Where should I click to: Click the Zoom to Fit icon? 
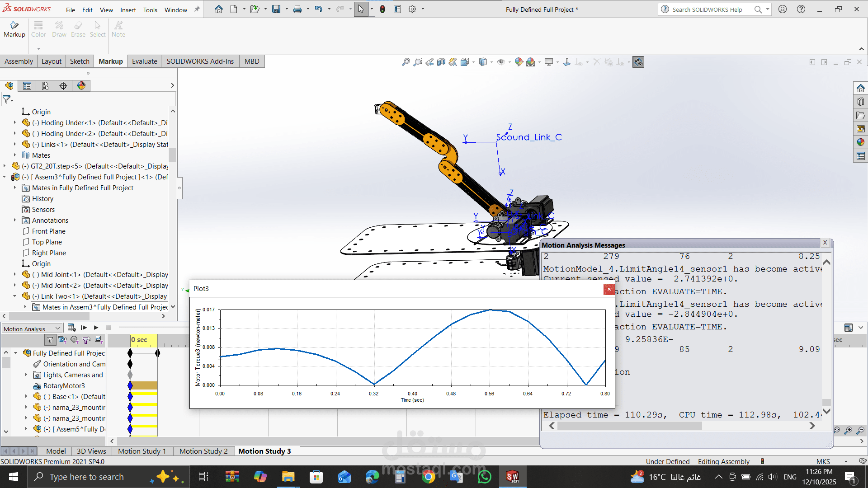point(406,62)
